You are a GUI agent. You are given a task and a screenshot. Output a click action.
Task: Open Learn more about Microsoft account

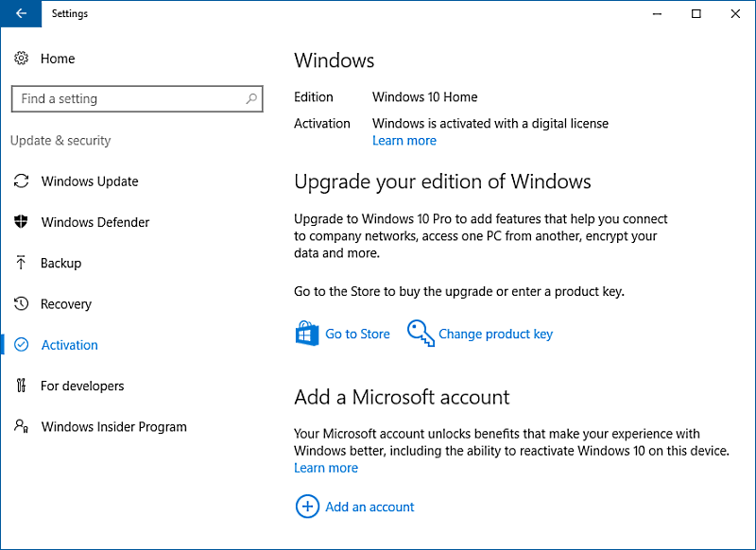click(x=326, y=468)
